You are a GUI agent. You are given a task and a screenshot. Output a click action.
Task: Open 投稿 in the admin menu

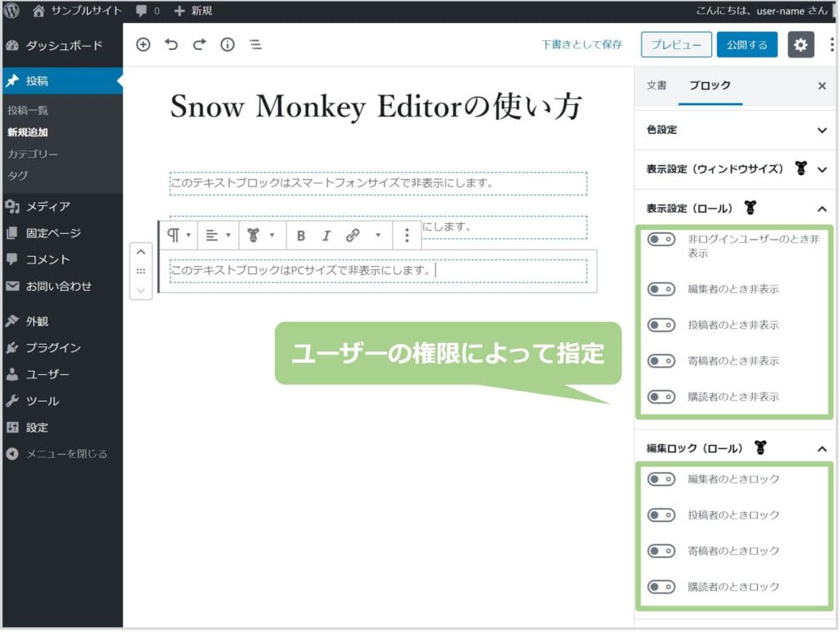62,81
